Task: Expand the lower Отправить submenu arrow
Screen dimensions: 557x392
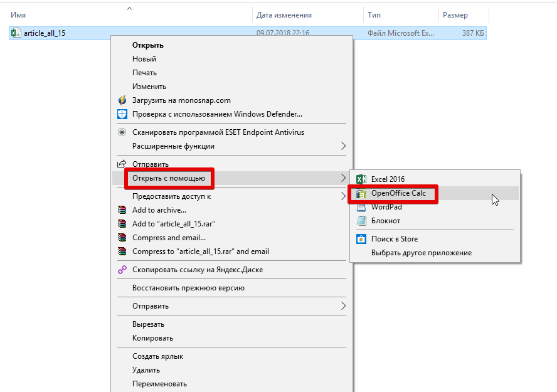Action: (x=343, y=305)
